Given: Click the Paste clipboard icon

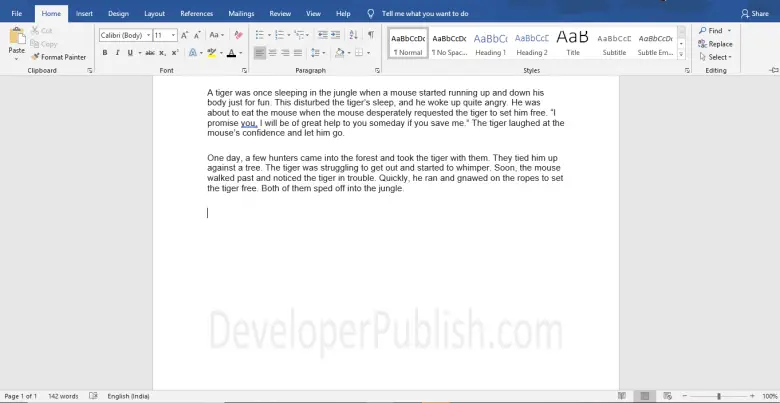Looking at the screenshot, I should (16, 36).
